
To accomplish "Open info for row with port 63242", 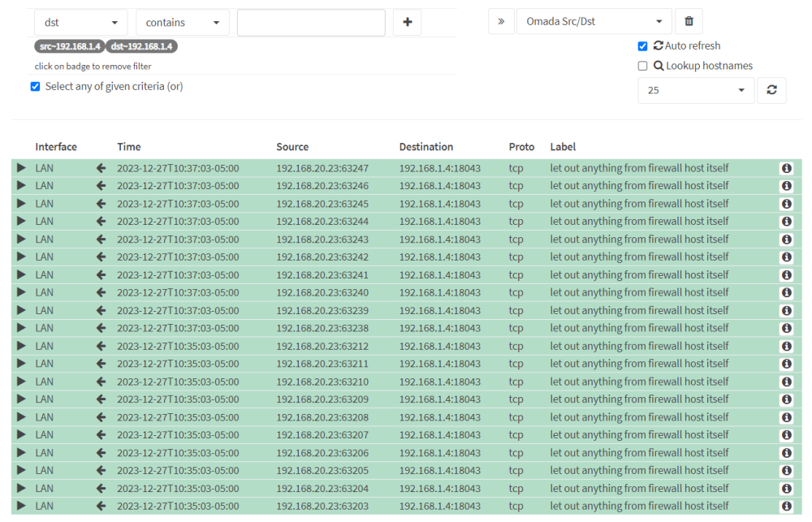I will pos(786,257).
